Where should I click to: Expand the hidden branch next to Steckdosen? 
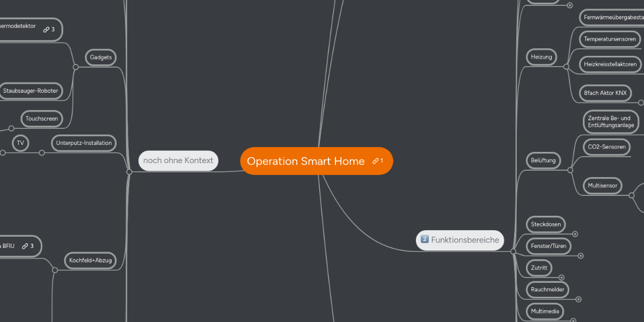[575, 234]
